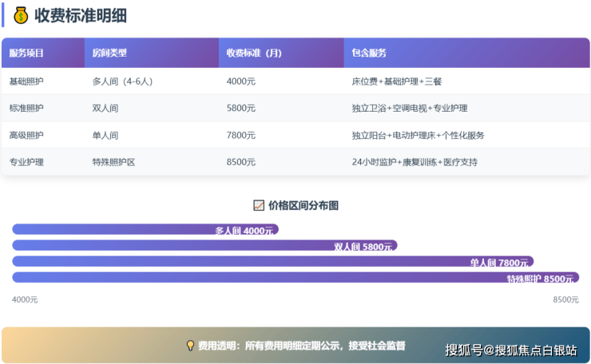Click the 双人间 5800元 price bar
The height and width of the screenshot is (364, 591).
(204, 246)
